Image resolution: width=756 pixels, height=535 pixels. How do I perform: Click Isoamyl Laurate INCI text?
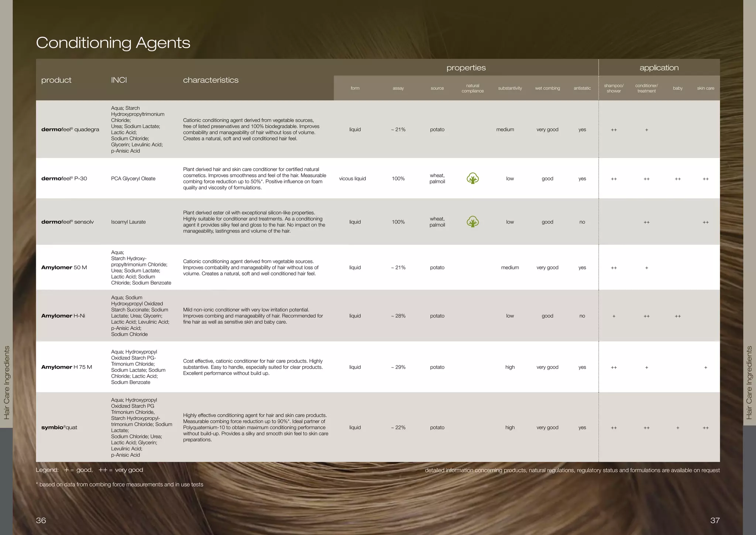(x=128, y=222)
